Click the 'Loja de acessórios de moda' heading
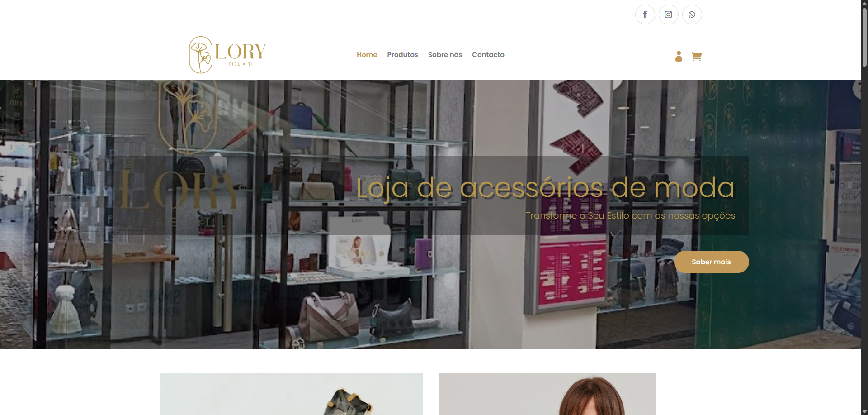The image size is (868, 415). (546, 188)
